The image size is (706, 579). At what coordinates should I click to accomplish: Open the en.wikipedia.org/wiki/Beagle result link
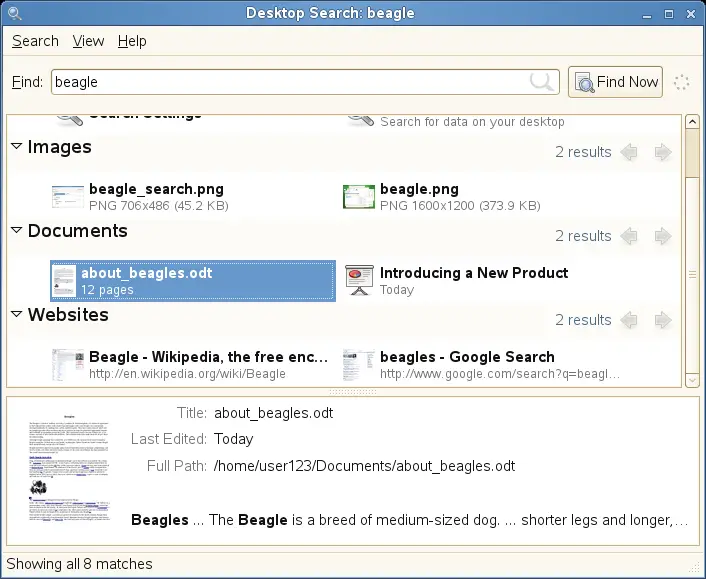click(187, 374)
